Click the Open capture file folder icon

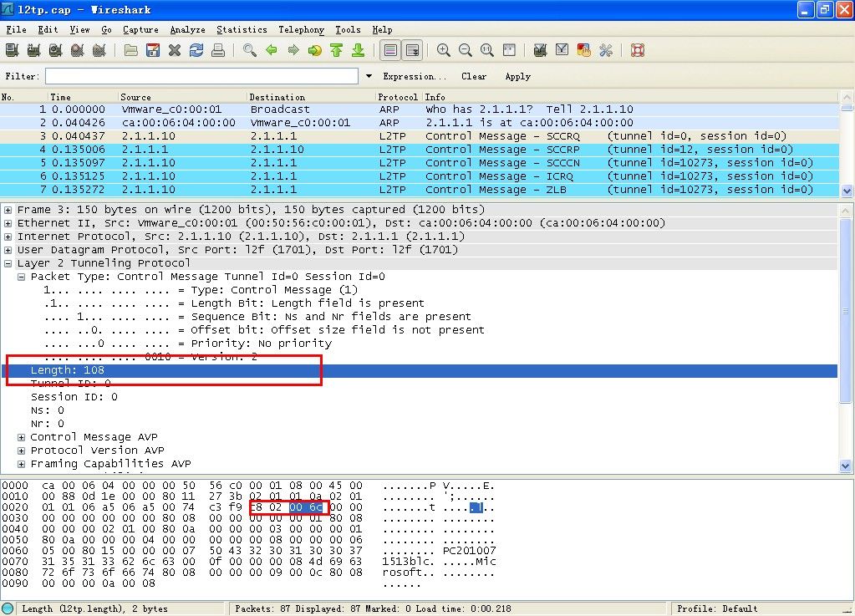click(131, 50)
